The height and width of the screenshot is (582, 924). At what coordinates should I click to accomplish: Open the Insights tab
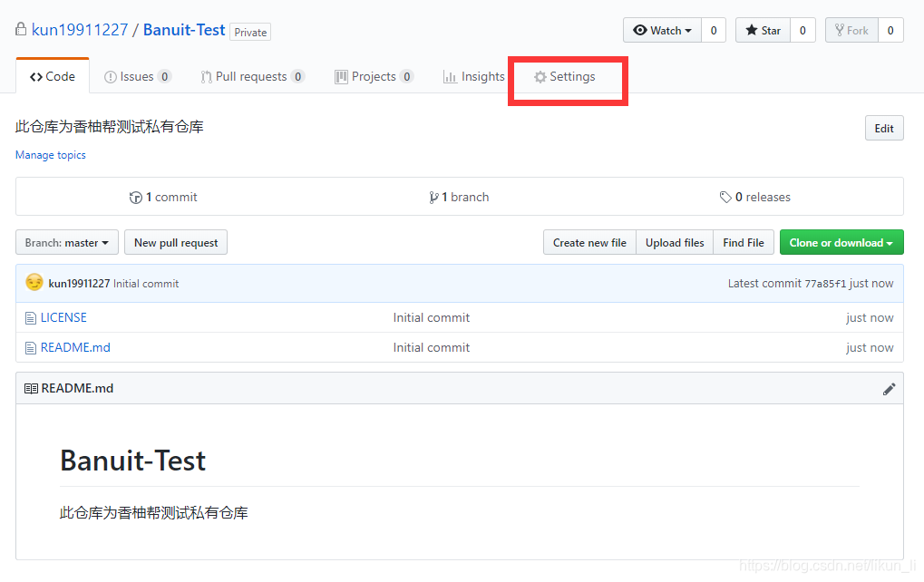click(x=473, y=76)
